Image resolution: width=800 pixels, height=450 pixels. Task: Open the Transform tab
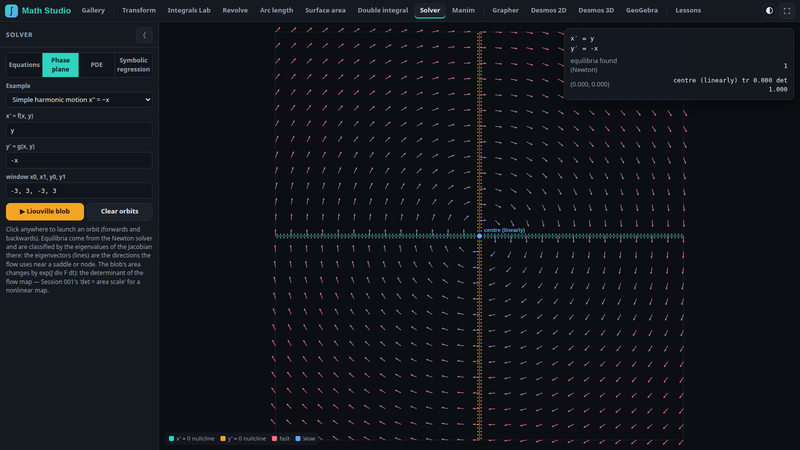pyautogui.click(x=139, y=10)
